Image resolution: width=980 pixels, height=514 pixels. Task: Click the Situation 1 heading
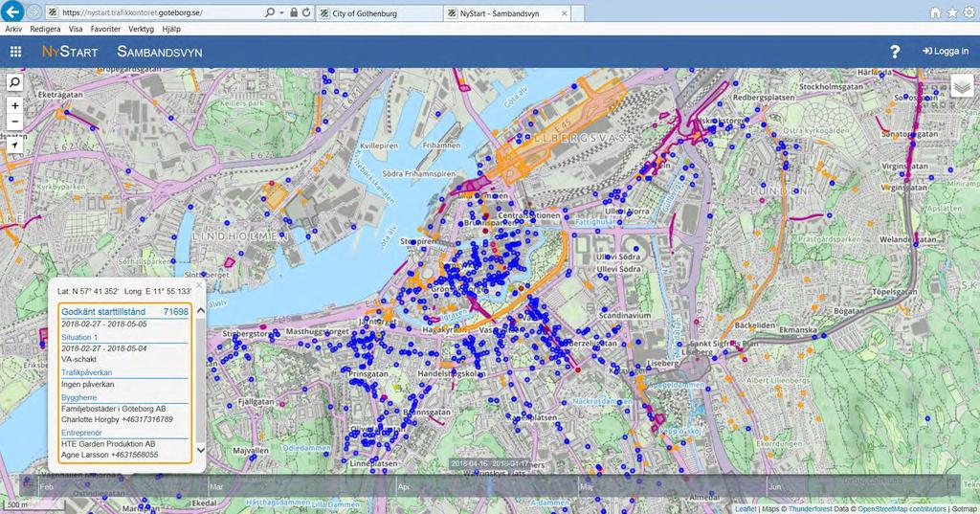pyautogui.click(x=79, y=337)
